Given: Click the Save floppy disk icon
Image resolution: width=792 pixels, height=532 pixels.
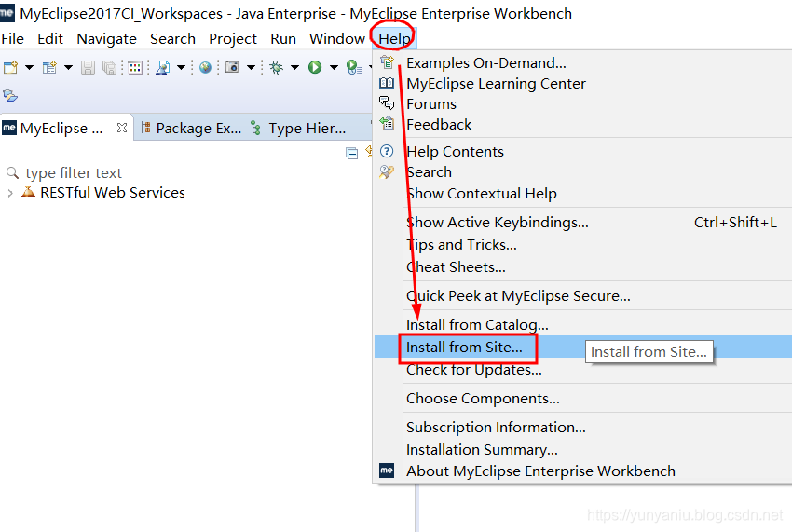Looking at the screenshot, I should [88, 67].
